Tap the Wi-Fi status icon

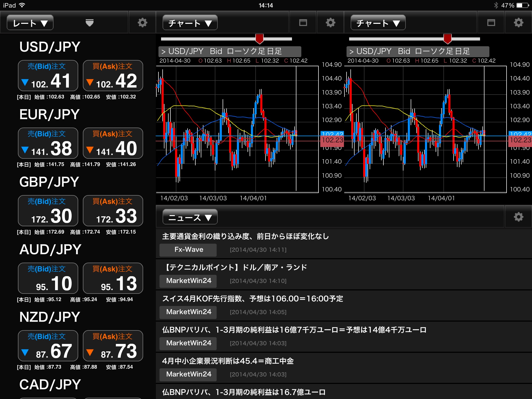22,5
